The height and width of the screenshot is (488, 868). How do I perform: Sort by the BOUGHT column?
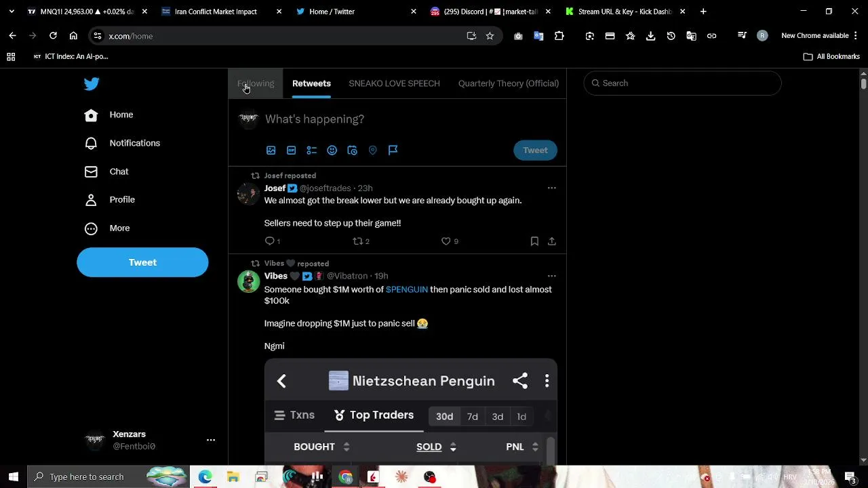(x=321, y=447)
